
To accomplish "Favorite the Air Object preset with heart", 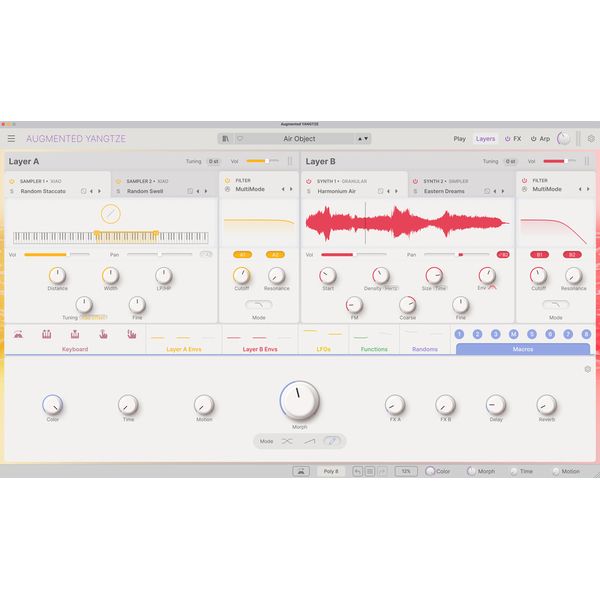I will pyautogui.click(x=240, y=139).
